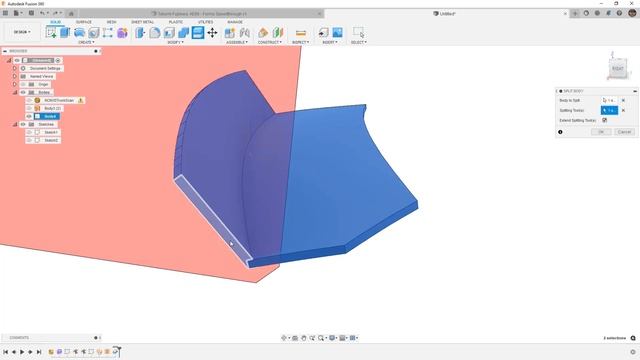Switch to the Sheet Metal tab
640x360 pixels.
[142, 22]
